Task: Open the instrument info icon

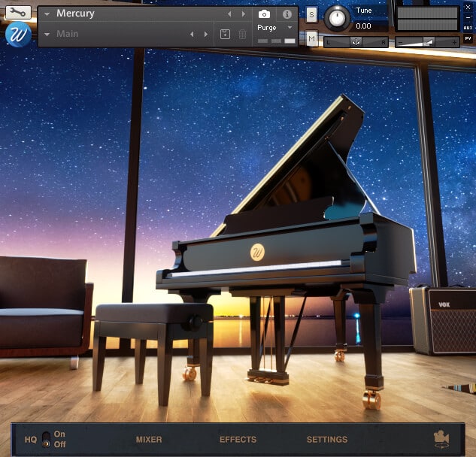Action: click(x=287, y=14)
